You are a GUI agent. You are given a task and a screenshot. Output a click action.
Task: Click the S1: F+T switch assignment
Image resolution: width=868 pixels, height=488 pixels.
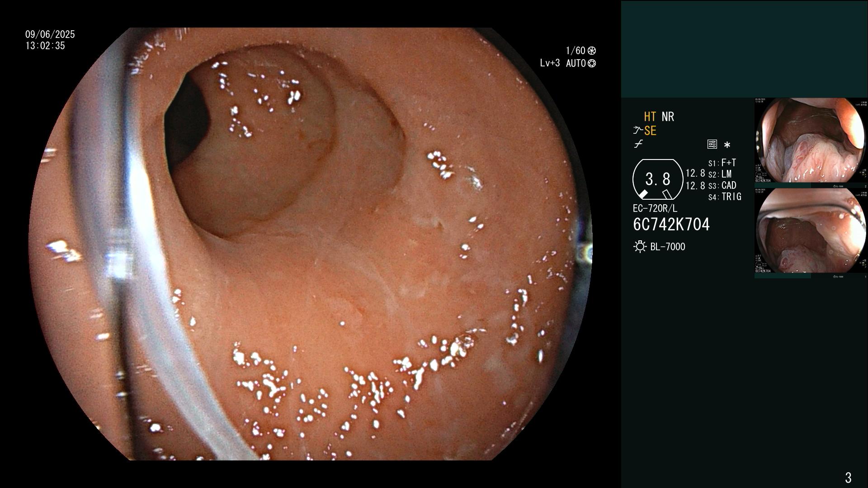[x=722, y=163]
